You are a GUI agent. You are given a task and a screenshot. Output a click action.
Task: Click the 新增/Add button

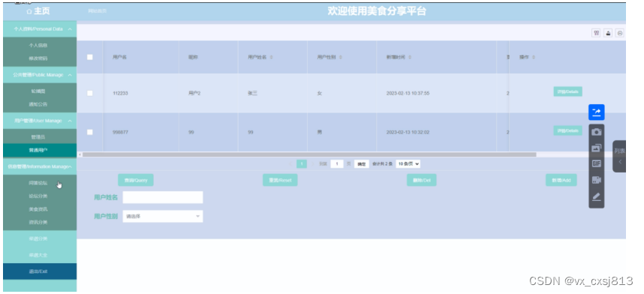(x=561, y=180)
